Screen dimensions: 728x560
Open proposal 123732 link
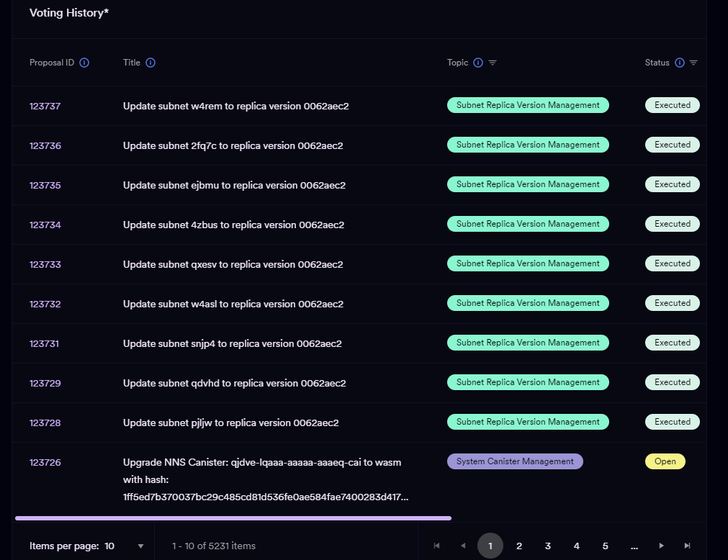45,304
